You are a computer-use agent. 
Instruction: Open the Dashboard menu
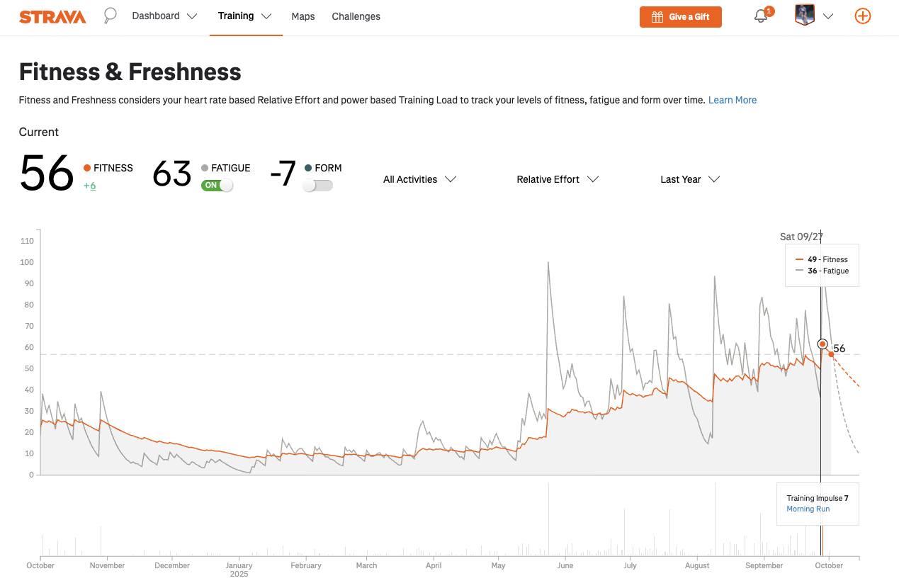coord(164,16)
